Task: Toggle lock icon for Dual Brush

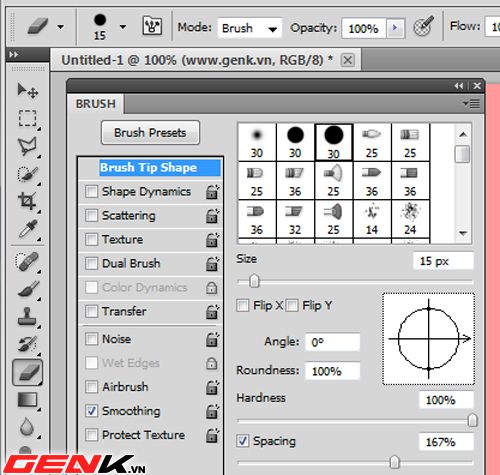Action: coord(212,264)
